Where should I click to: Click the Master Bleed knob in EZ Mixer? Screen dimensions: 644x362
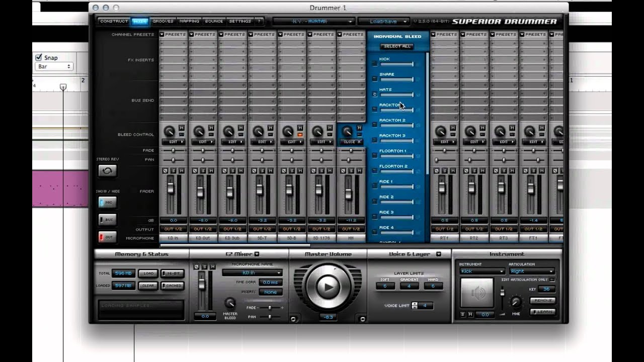pos(230,303)
